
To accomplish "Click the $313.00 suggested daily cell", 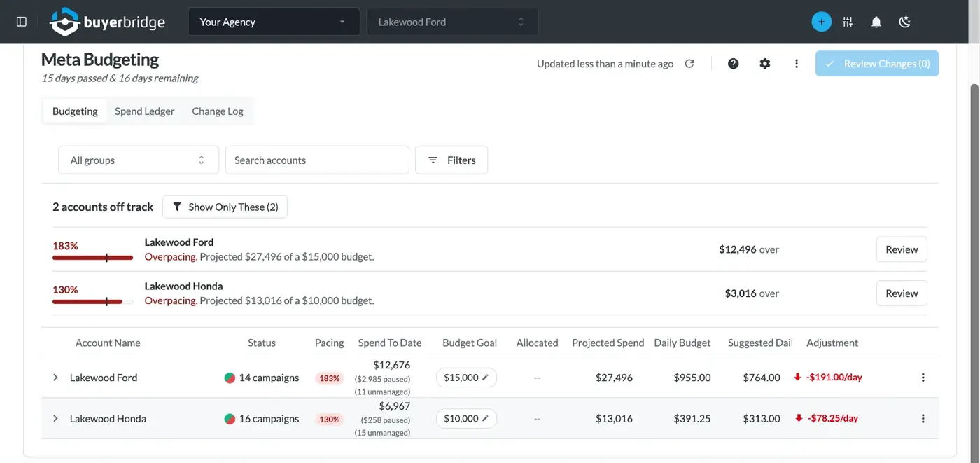I will (762, 419).
